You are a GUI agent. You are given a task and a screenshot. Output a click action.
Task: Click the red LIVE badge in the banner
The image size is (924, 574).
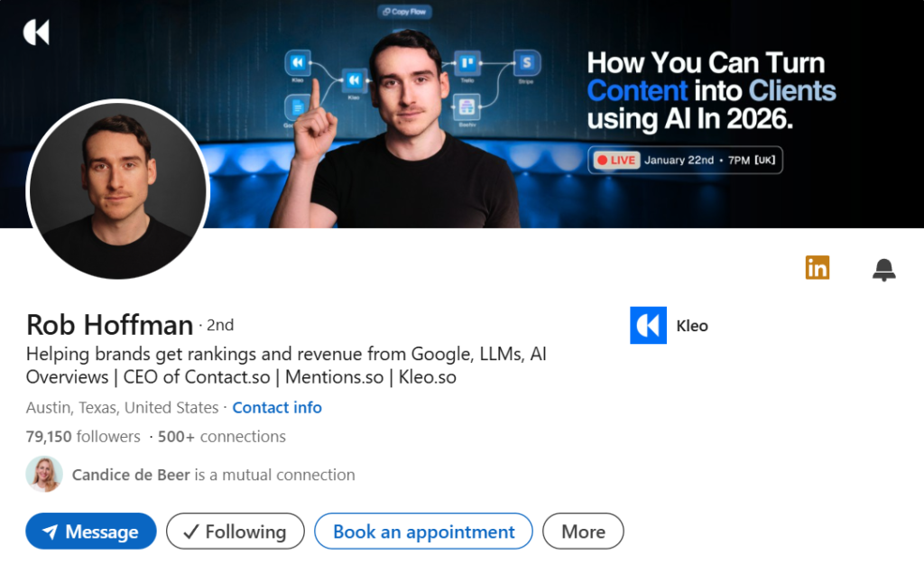[616, 160]
